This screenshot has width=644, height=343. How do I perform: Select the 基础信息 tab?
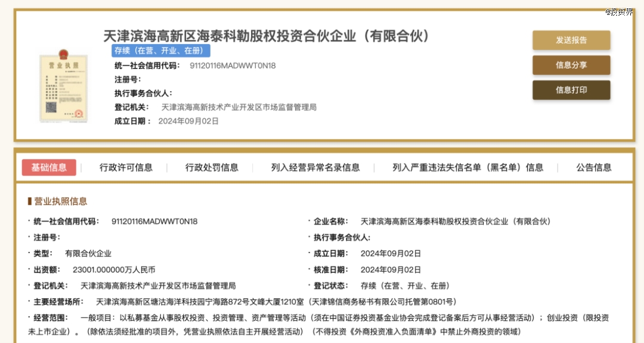[x=49, y=167]
